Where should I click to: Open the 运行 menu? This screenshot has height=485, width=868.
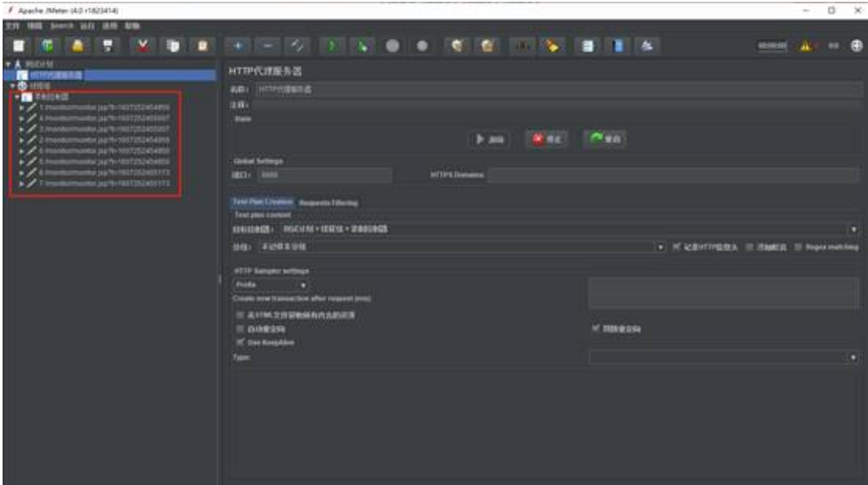point(87,26)
